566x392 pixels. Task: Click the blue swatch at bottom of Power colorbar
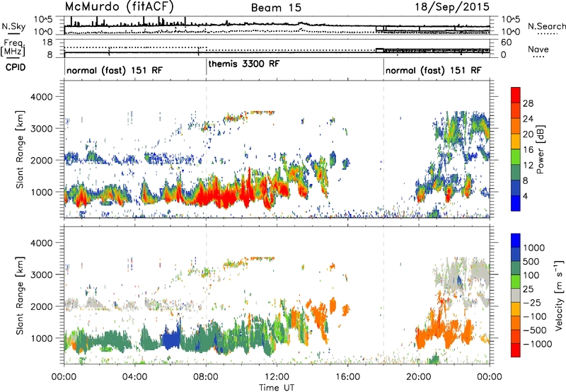516,203
